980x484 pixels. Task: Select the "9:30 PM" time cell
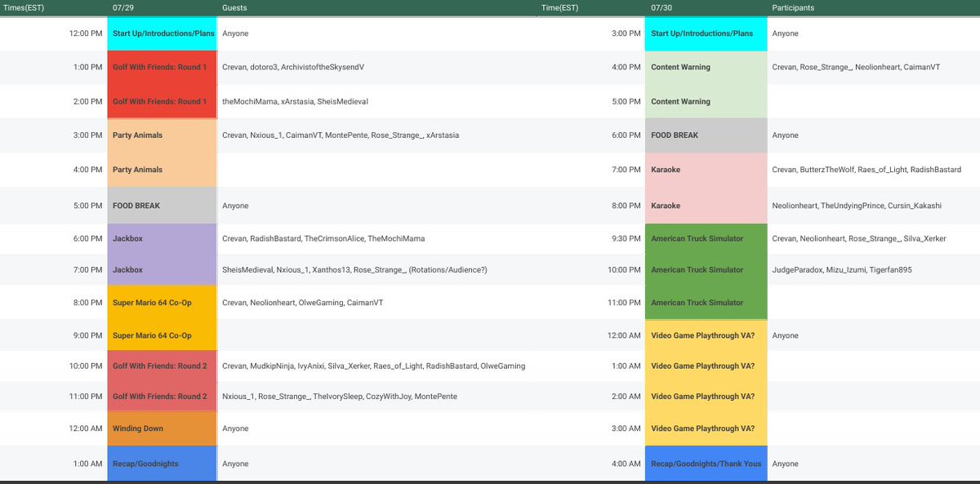click(x=626, y=238)
